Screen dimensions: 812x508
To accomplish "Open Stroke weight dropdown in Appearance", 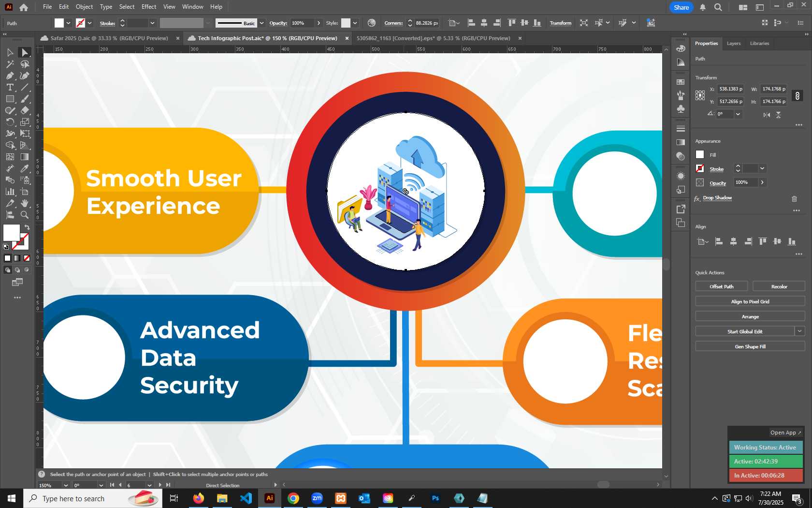I will coord(762,168).
